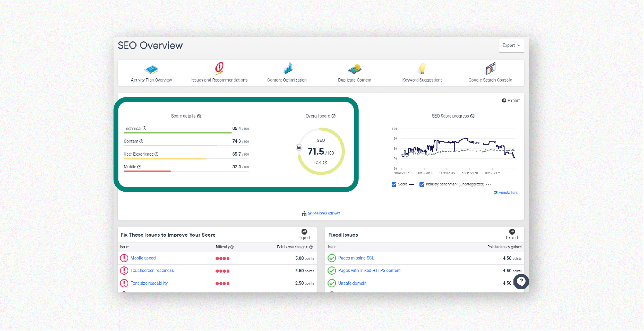This screenshot has height=331, width=644.
Task: Uncheck the Score checkbox below the chart
Action: pos(394,184)
